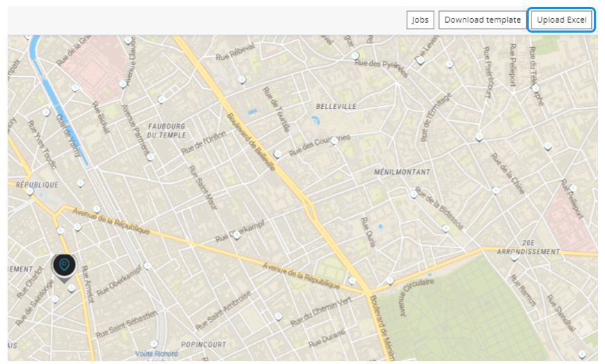Screen dimensions: 605x364
Task: Click the Rue Durantí street label
Action: (x=326, y=338)
